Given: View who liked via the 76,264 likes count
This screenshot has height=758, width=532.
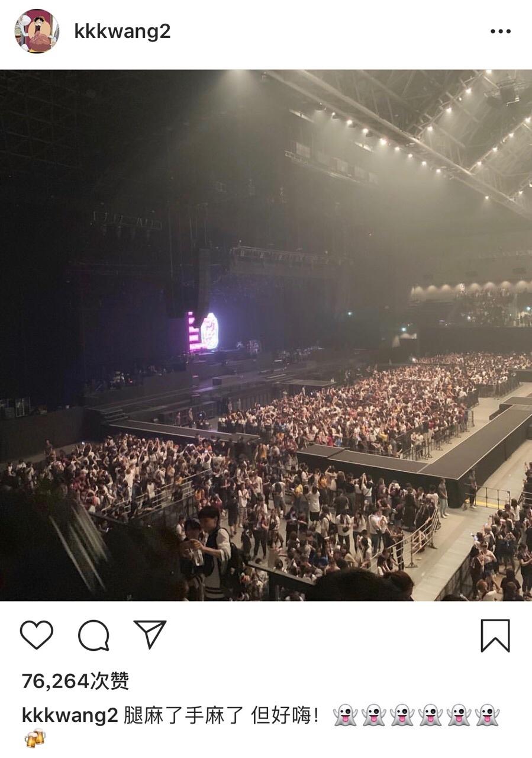Looking at the screenshot, I should (75, 681).
